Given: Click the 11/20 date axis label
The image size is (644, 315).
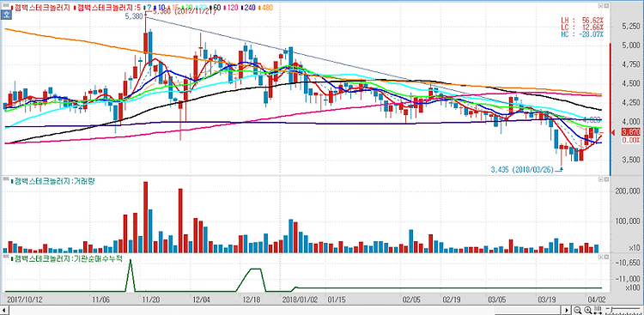Looking at the screenshot, I should (151, 300).
